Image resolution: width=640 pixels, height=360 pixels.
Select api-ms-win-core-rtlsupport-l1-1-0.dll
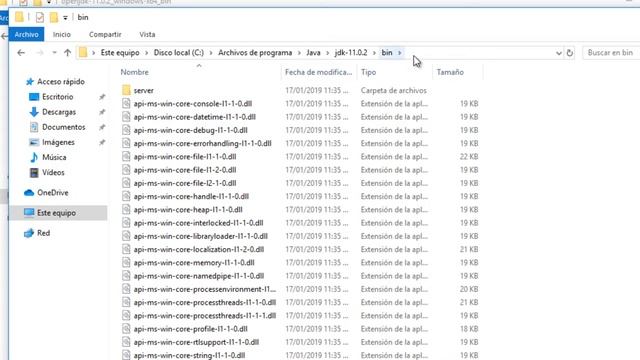pyautogui.click(x=196, y=342)
